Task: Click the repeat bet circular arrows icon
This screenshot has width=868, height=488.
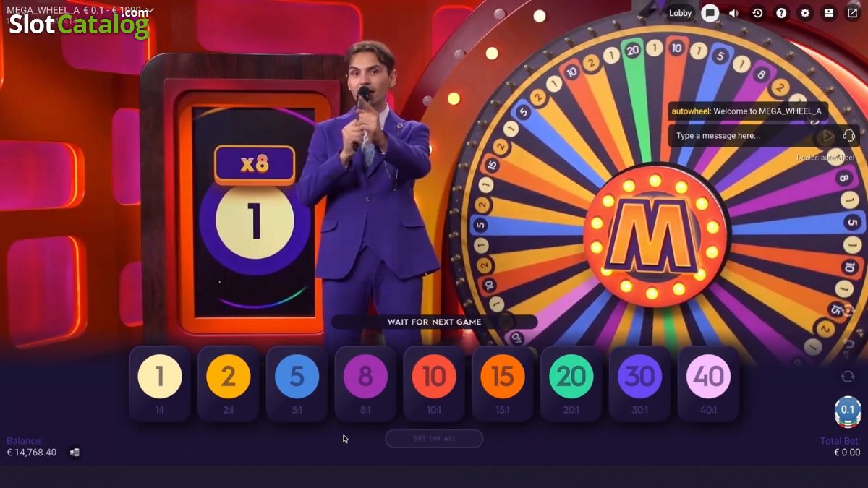Action: [x=848, y=376]
